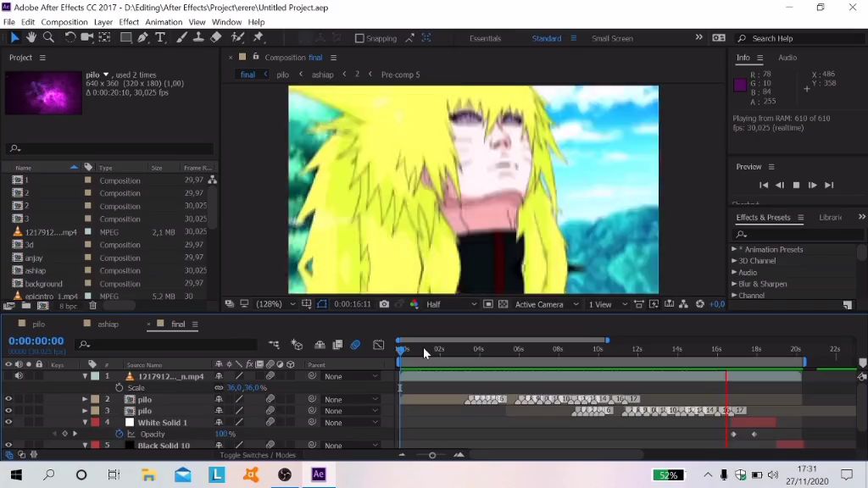Open File Explorer from the taskbar
The width and height of the screenshot is (868, 488).
pyautogui.click(x=148, y=474)
